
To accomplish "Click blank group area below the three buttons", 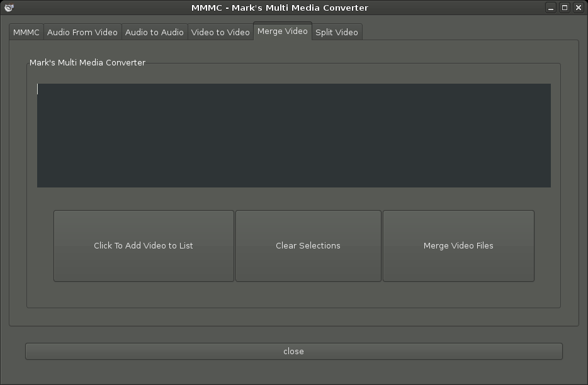I will click(x=294, y=294).
